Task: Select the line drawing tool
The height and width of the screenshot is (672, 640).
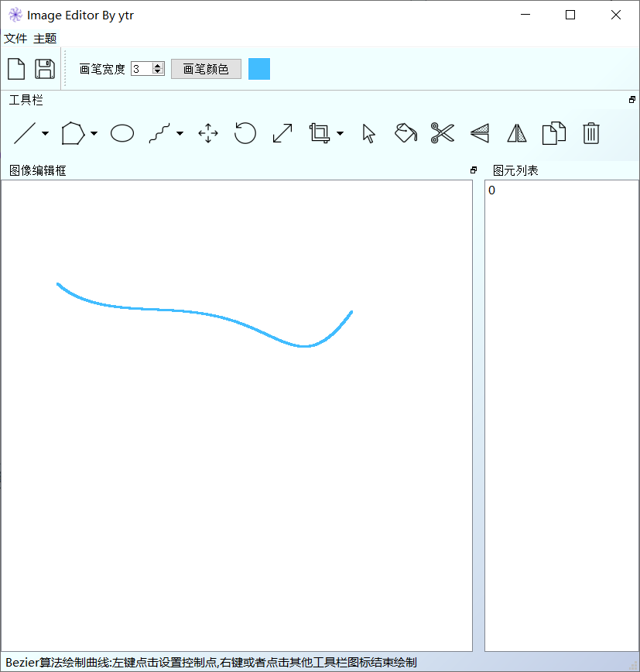Action: pyautogui.click(x=25, y=133)
